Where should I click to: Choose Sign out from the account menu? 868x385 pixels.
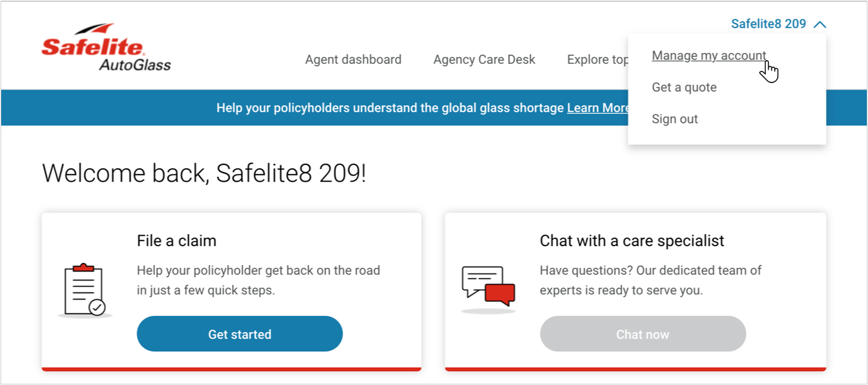pos(674,119)
